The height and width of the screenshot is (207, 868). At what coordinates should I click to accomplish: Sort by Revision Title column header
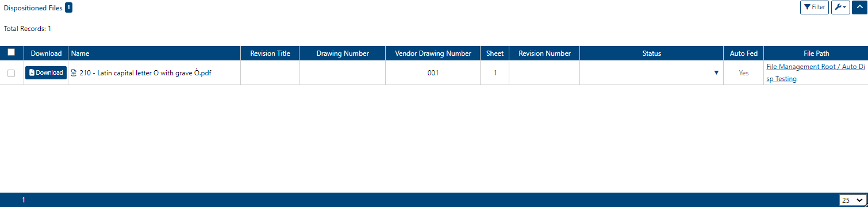[270, 53]
